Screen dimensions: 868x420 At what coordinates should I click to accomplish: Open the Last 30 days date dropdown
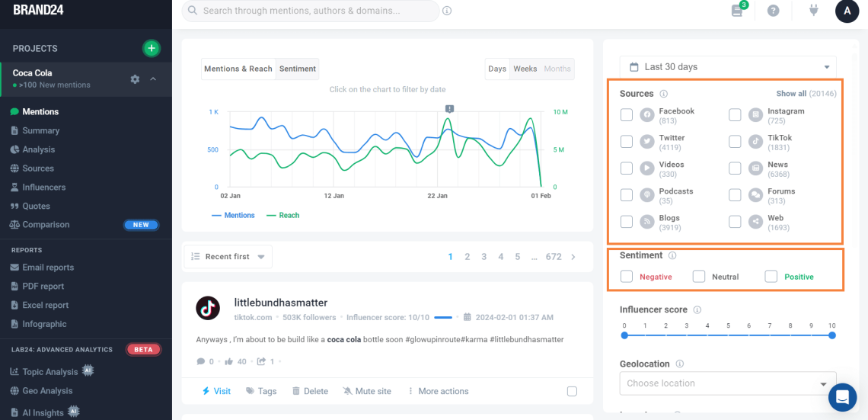pos(728,67)
